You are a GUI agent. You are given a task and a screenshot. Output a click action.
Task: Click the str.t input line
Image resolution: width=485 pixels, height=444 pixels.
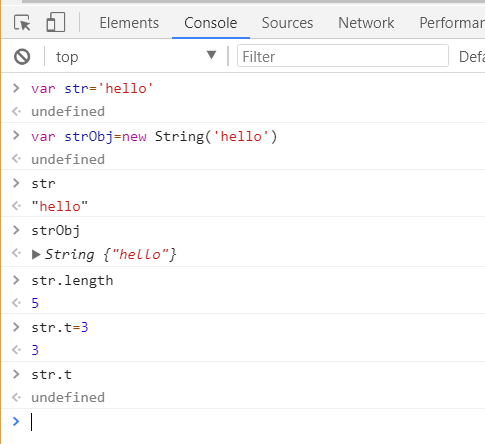point(51,375)
